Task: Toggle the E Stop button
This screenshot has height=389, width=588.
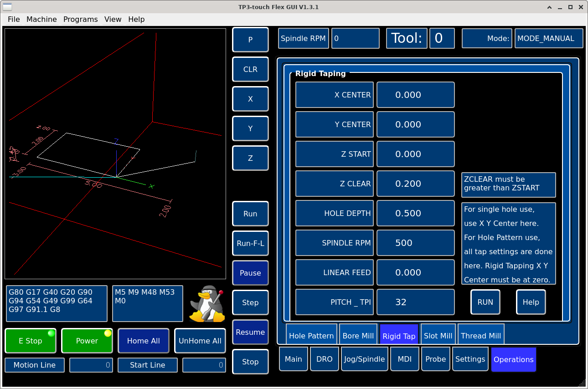Action: (x=31, y=341)
